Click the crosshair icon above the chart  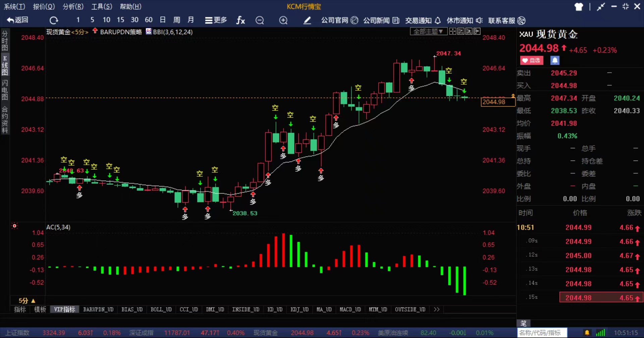pyautogui.click(x=453, y=31)
